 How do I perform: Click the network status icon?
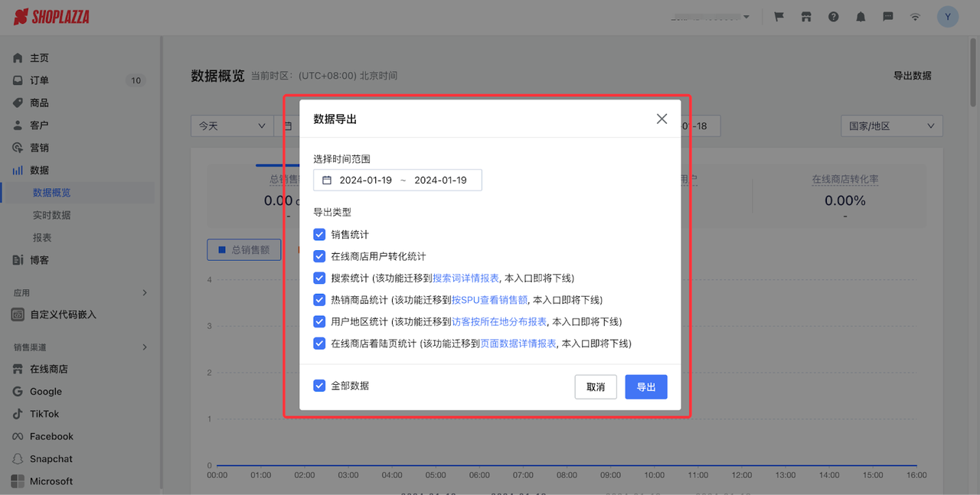pos(915,16)
